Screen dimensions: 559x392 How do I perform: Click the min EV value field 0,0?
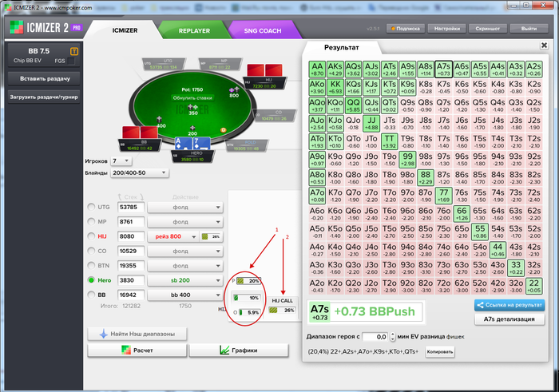tap(375, 336)
